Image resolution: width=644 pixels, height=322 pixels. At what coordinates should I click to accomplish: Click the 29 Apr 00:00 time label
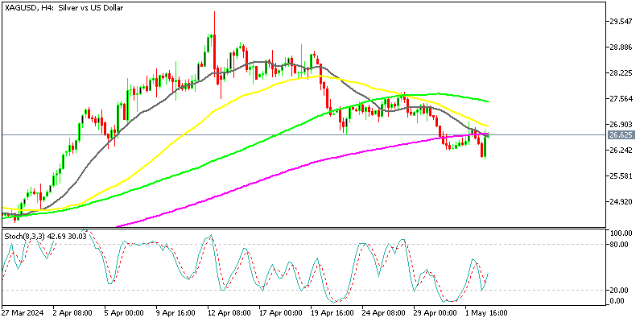point(436,313)
